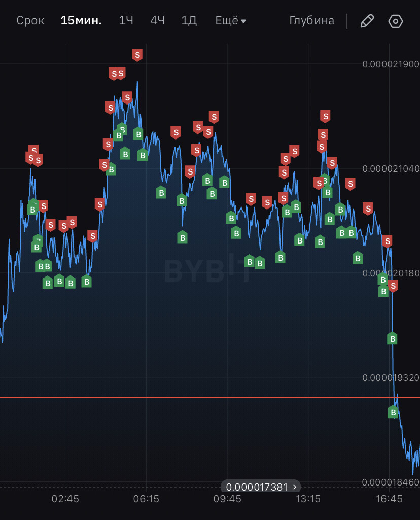Select the Срок time view

[x=30, y=21]
